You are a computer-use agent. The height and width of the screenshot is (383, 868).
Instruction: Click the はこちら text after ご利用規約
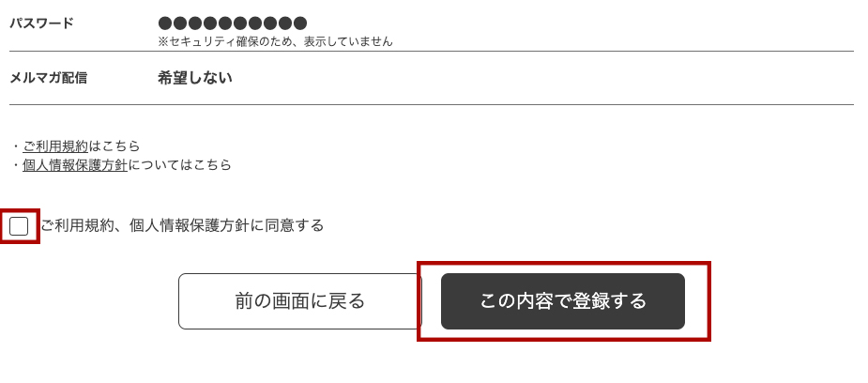(114, 146)
